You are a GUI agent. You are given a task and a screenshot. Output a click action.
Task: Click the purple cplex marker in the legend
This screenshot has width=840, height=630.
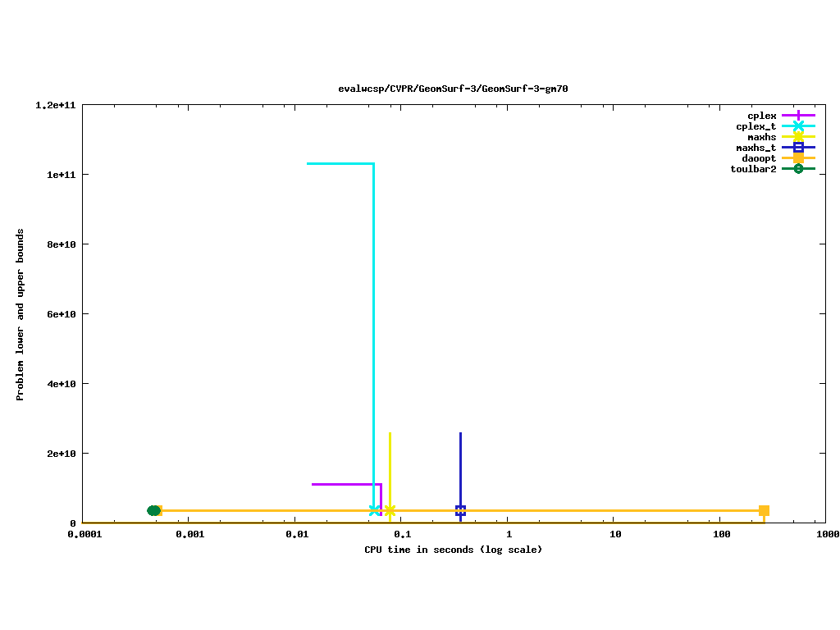798,116
